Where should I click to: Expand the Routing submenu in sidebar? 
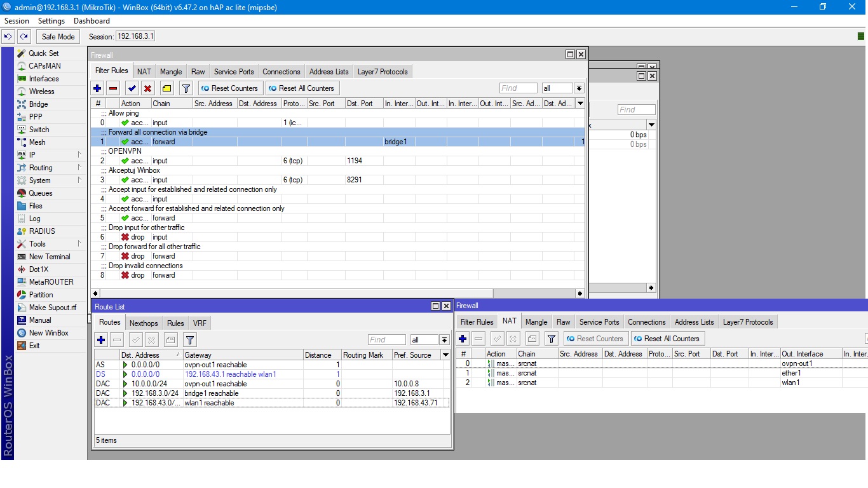coord(41,168)
